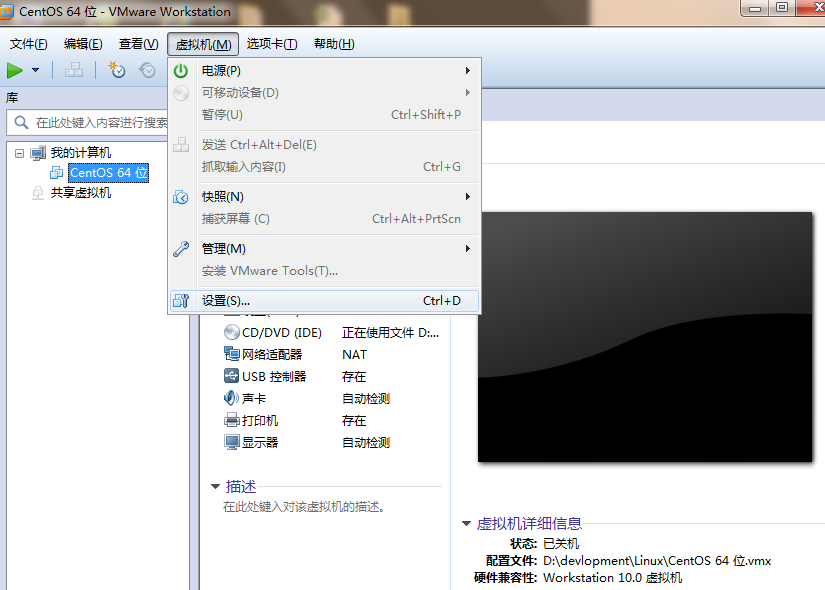Click the library search box
Image resolution: width=825 pixels, height=590 pixels.
tap(88, 123)
